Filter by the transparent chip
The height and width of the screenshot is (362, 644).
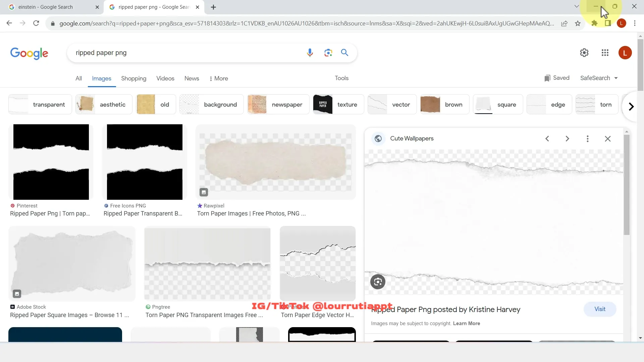pyautogui.click(x=40, y=105)
